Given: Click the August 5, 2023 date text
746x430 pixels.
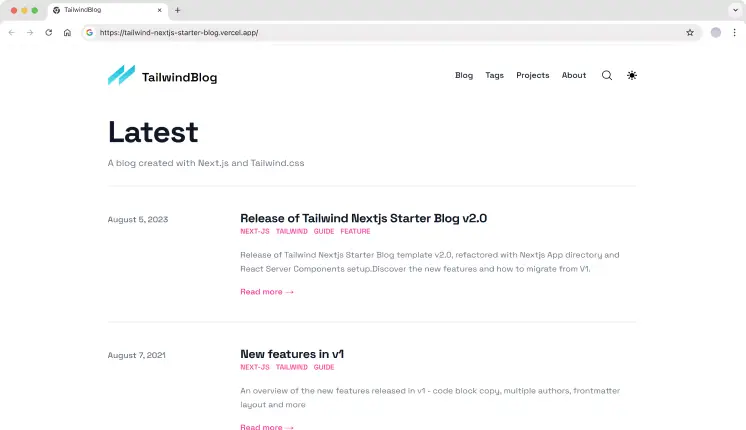Looking at the screenshot, I should 137,219.
